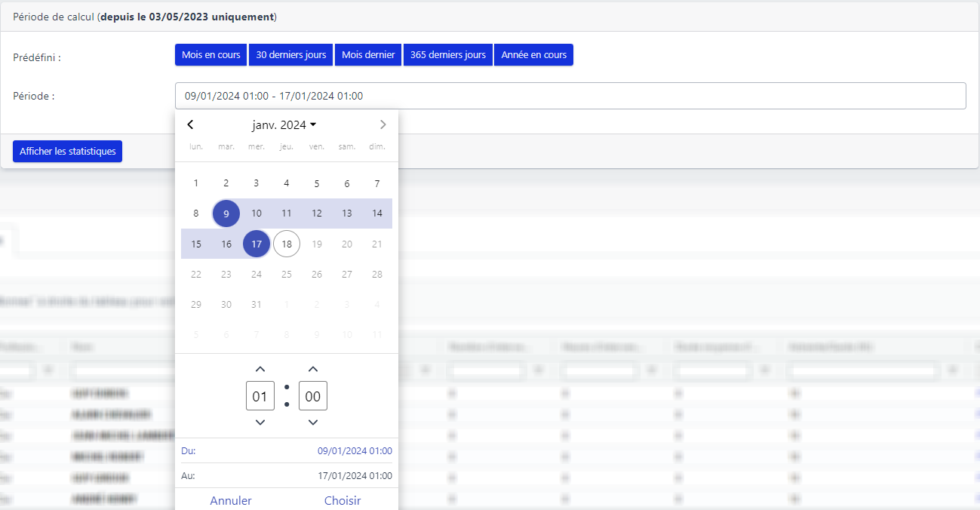
Task: Select start date 9 in the calendar
Action: [226, 214]
